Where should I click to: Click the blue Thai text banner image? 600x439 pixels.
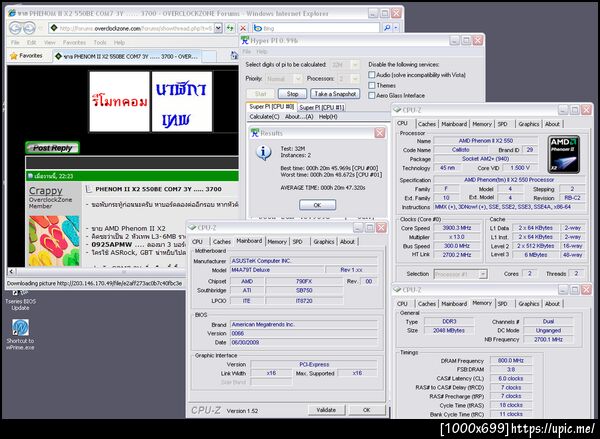tap(182, 101)
